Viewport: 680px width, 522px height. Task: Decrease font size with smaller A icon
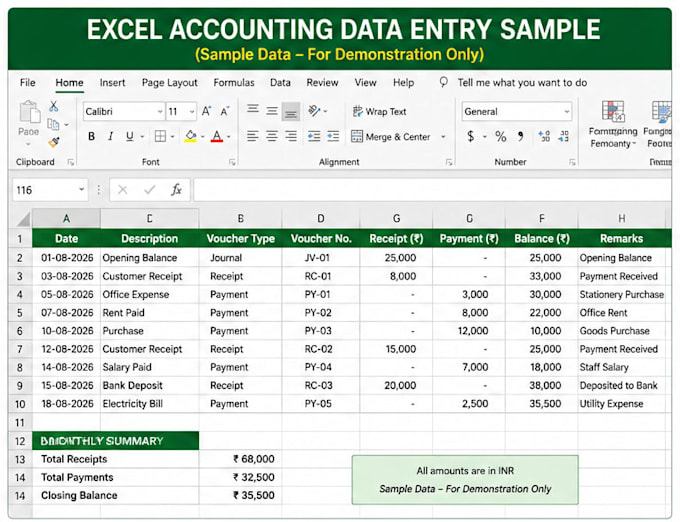click(x=225, y=111)
